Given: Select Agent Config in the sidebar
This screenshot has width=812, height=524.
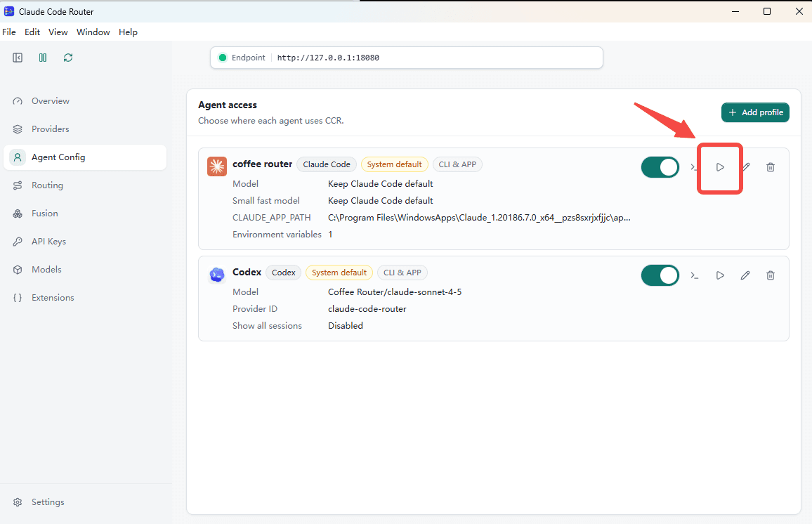Looking at the screenshot, I should point(85,157).
